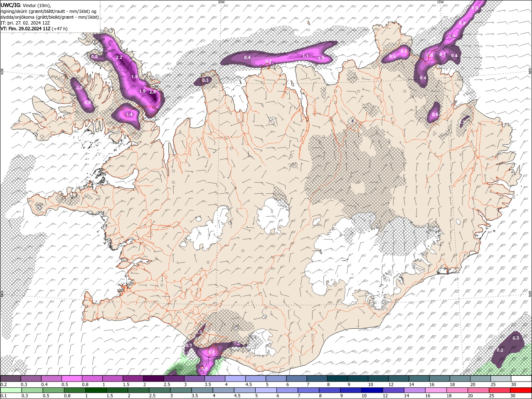Click the 'IT: þri. 27. 02. 2024 12Z' line
Screen dimensions: 532x399
25,23
